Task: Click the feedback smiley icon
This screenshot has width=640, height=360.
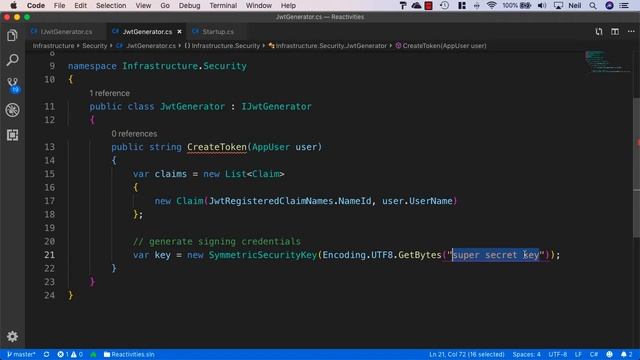Action: click(x=609, y=354)
